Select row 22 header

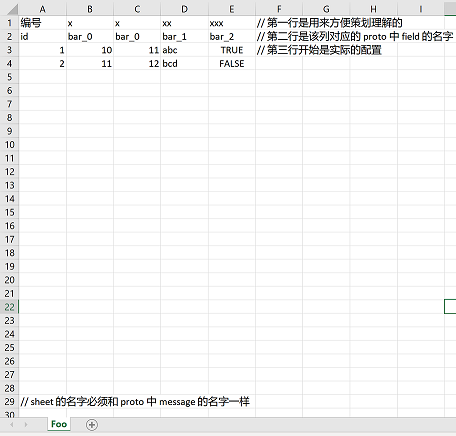[9, 307]
